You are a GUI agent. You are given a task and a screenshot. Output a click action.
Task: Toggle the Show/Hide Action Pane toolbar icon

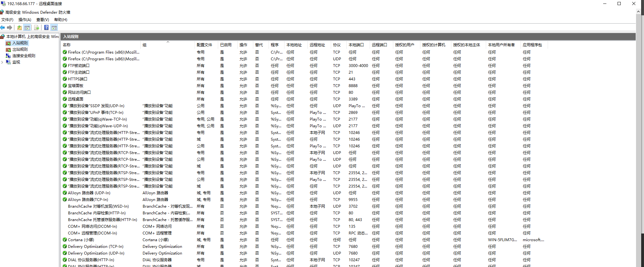pos(54,28)
